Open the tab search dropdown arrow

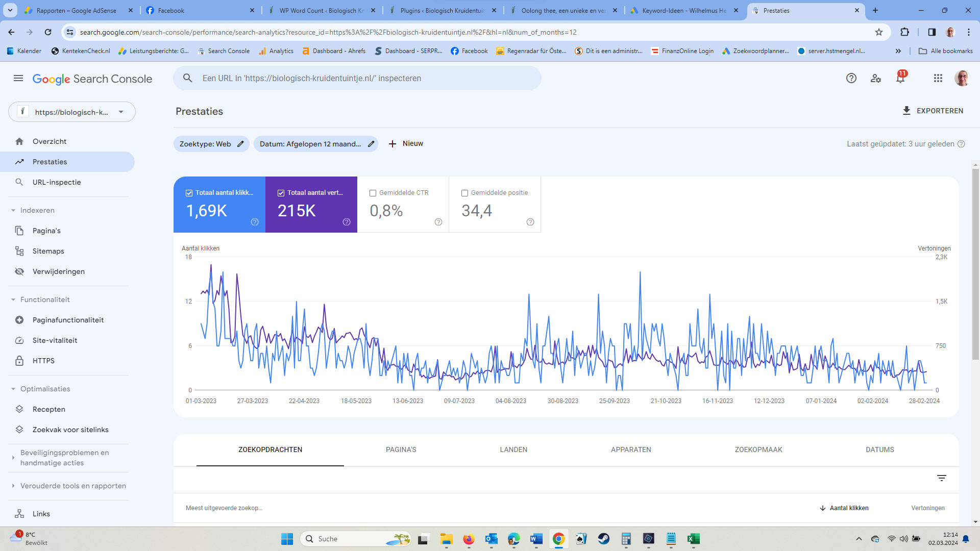coord(10,10)
